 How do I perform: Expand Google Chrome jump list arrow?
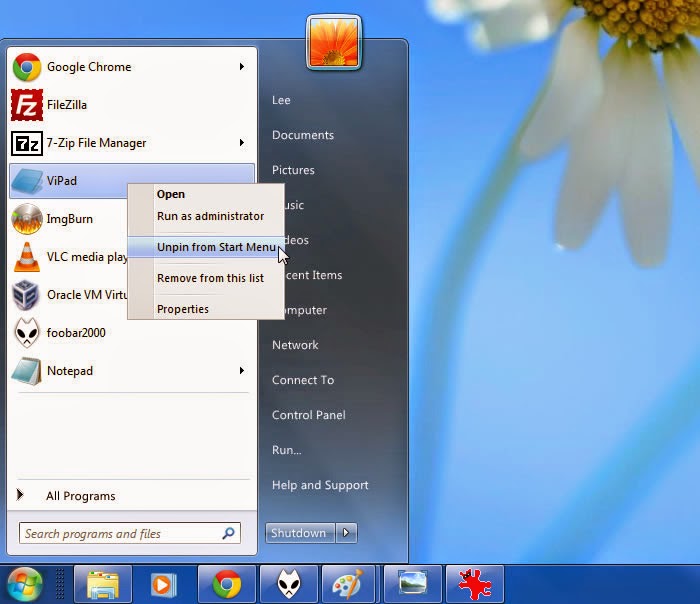click(x=242, y=67)
